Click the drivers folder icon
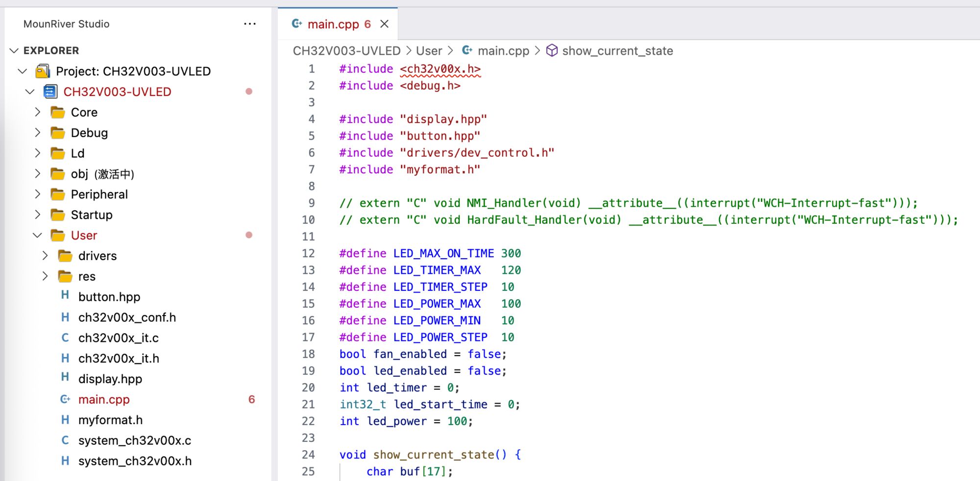Screen dimensions: 980x481 click(65, 256)
